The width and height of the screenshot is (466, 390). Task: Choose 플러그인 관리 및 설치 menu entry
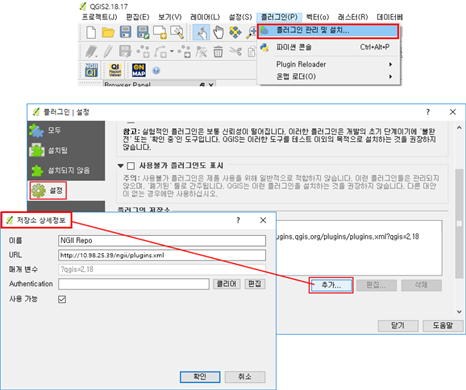pos(328,31)
